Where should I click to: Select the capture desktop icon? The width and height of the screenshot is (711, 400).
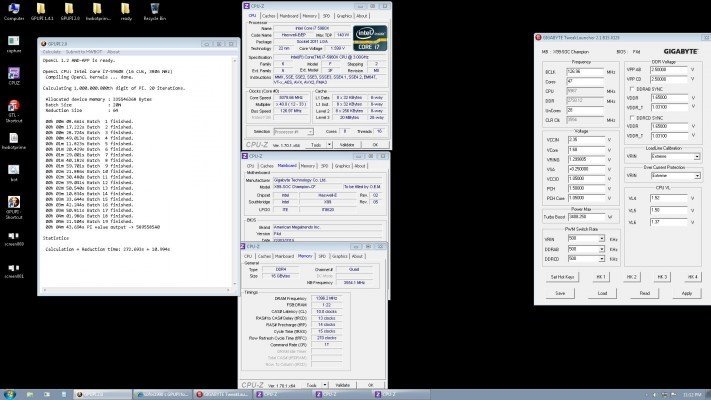pyautogui.click(x=14, y=44)
